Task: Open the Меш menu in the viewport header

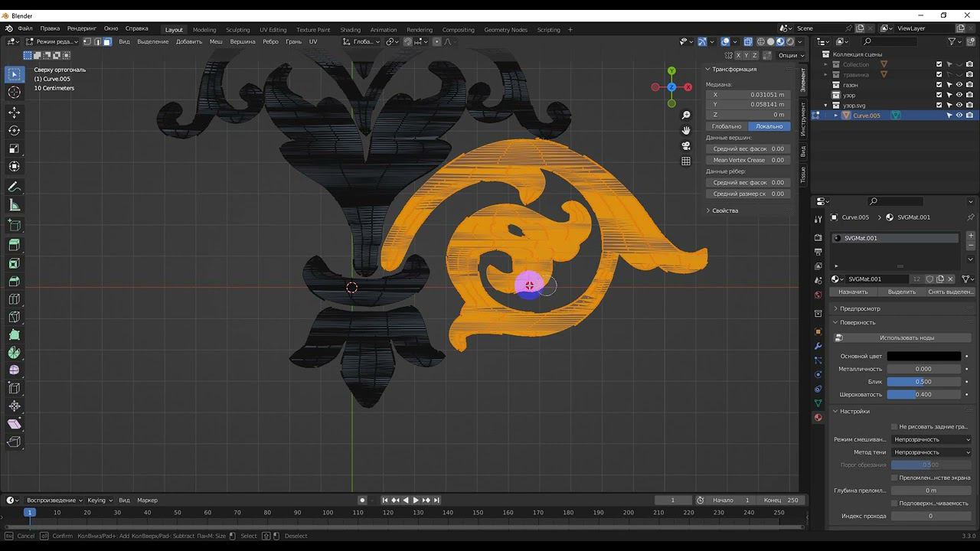Action: coord(216,41)
